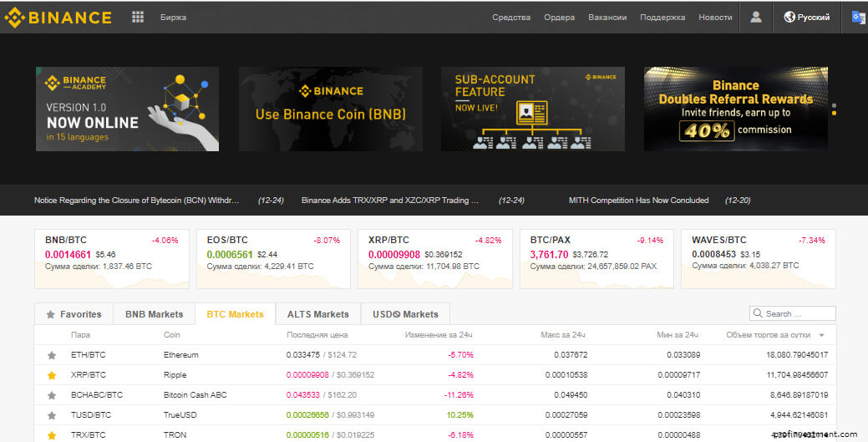Open Bytecoin withdrawal closure notice
The image size is (868, 442).
(x=137, y=200)
